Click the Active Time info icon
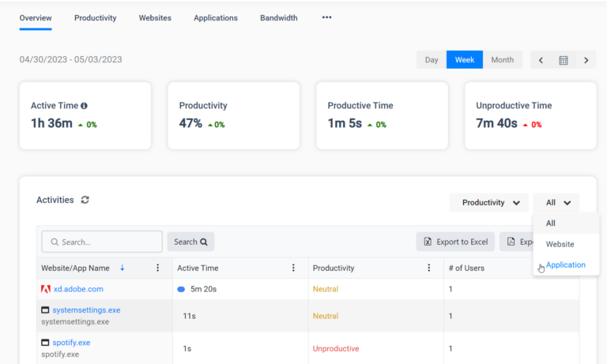Screen dimensions: 607x364 (84, 106)
